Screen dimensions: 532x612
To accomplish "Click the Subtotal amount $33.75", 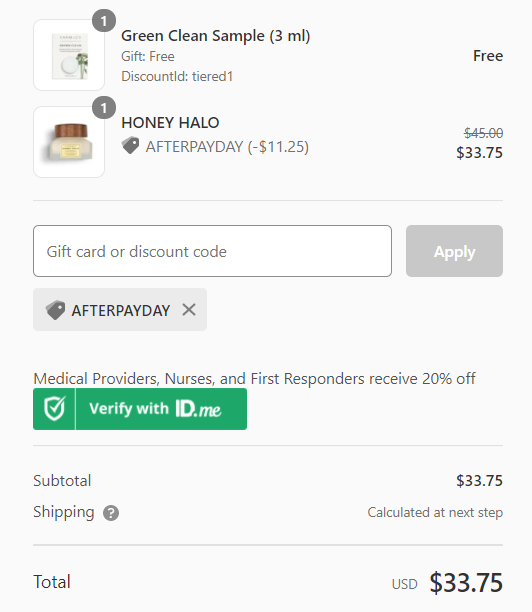I will pos(479,481).
